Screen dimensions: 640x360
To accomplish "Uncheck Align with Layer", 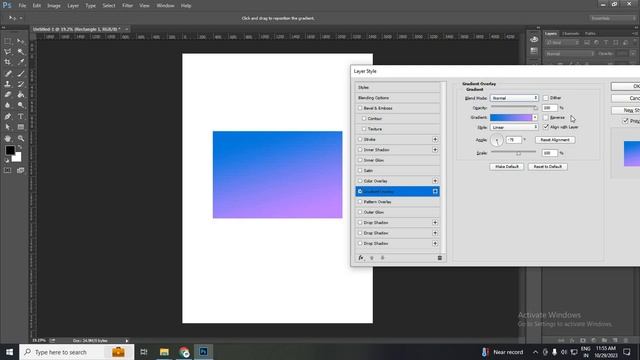I will pyautogui.click(x=546, y=127).
